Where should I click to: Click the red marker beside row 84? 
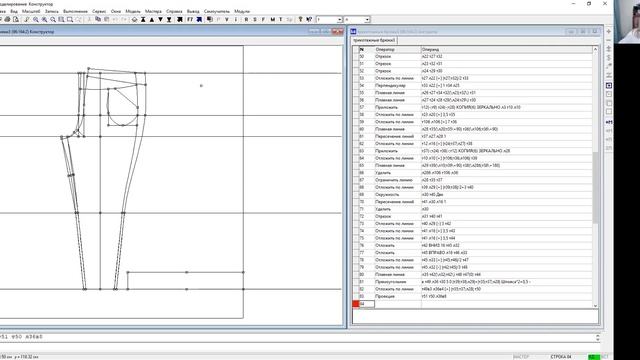[356, 304]
